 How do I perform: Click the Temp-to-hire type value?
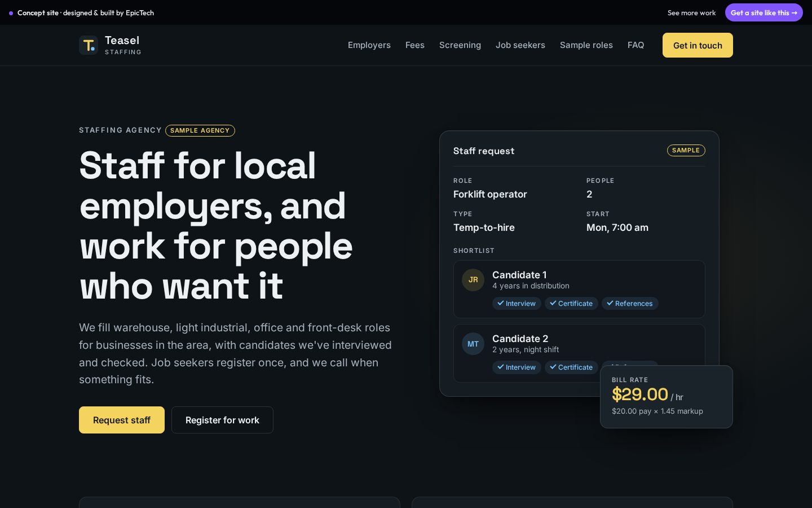pyautogui.click(x=484, y=227)
